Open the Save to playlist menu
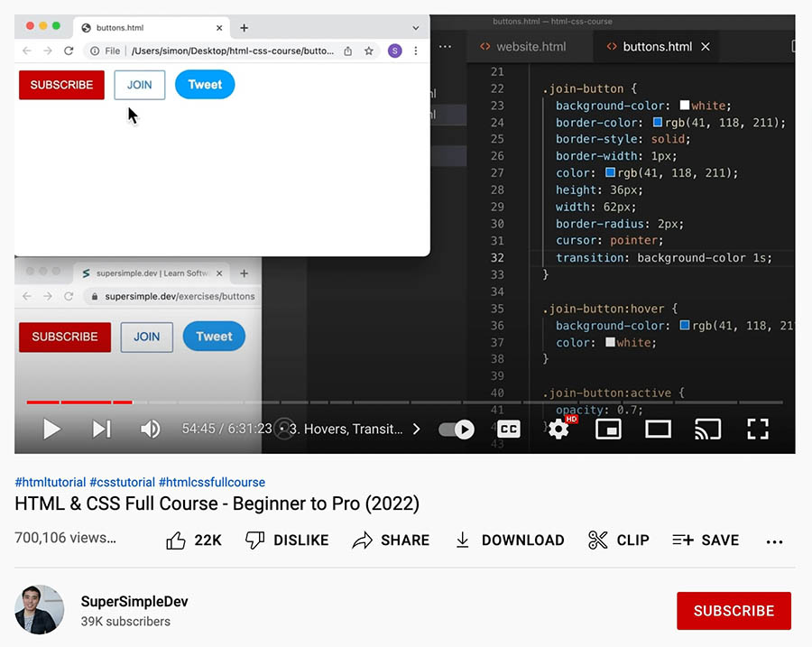 click(x=706, y=540)
